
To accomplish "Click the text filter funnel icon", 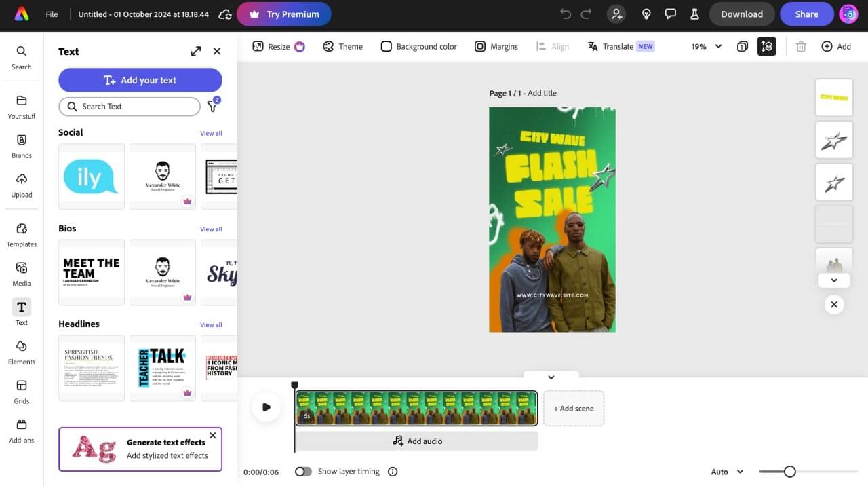I will 212,107.
